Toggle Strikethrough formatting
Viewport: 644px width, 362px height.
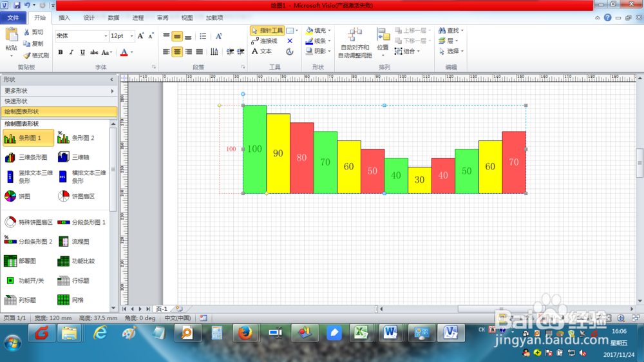point(94,52)
